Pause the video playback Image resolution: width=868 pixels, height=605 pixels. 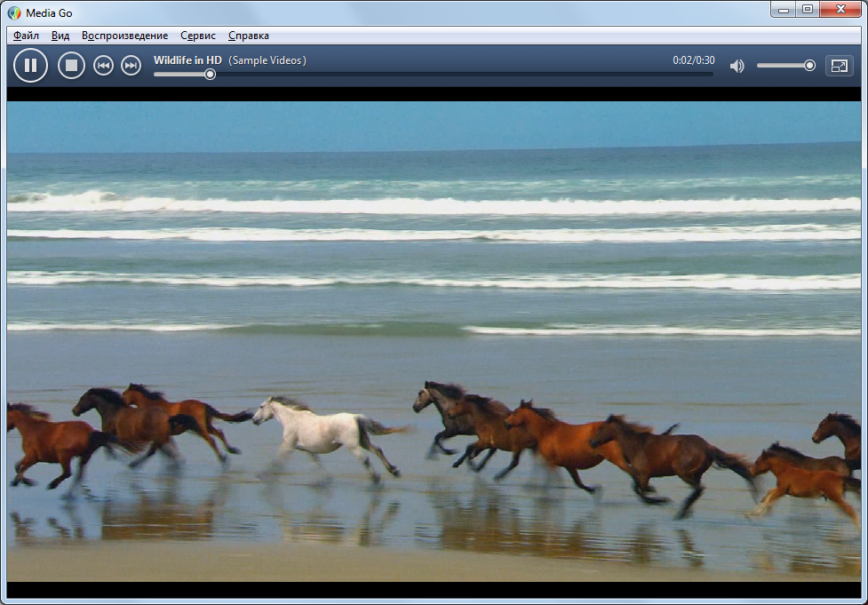pos(30,65)
